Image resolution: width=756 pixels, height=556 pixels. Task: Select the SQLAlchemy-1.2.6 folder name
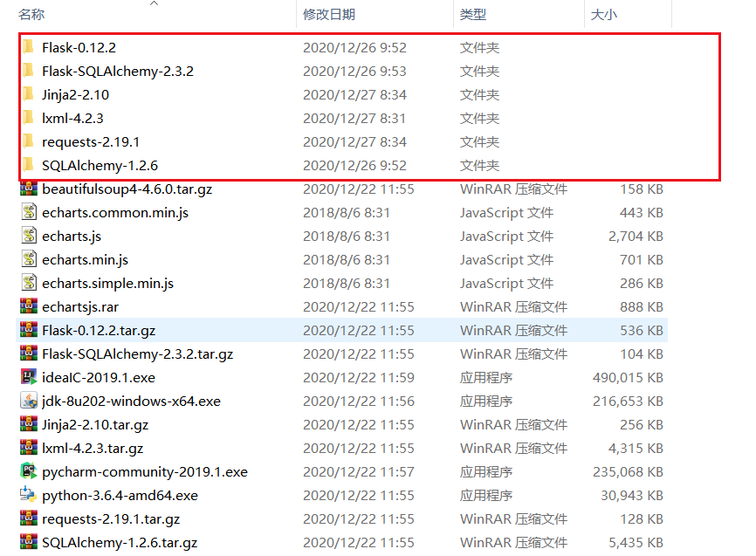click(x=100, y=165)
